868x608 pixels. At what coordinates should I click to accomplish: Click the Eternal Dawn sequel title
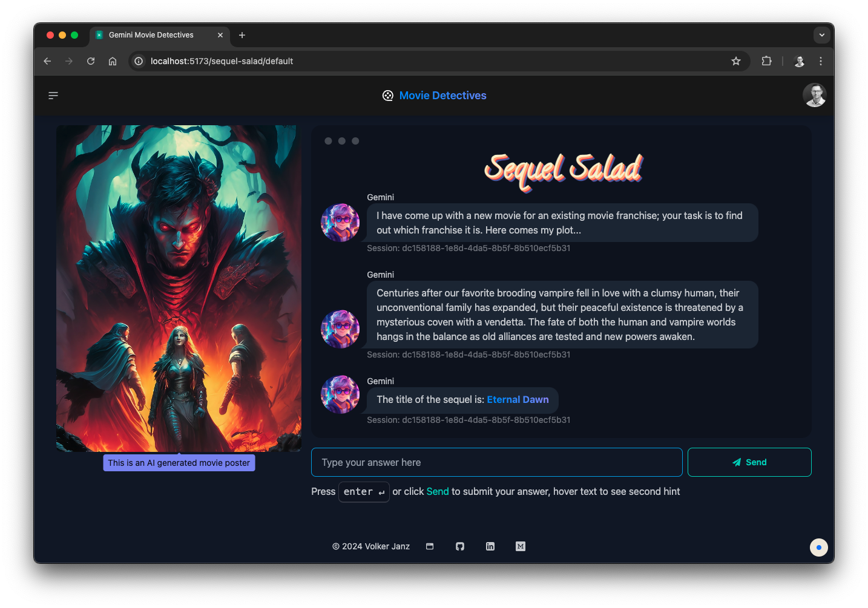[x=518, y=399]
